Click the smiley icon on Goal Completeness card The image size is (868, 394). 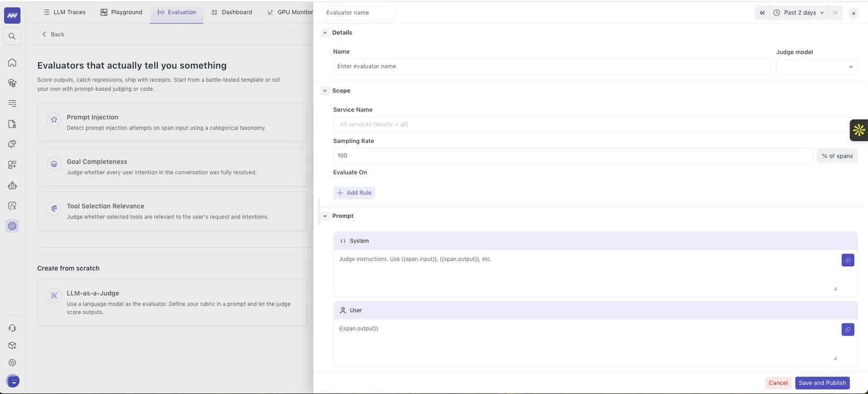(54, 164)
